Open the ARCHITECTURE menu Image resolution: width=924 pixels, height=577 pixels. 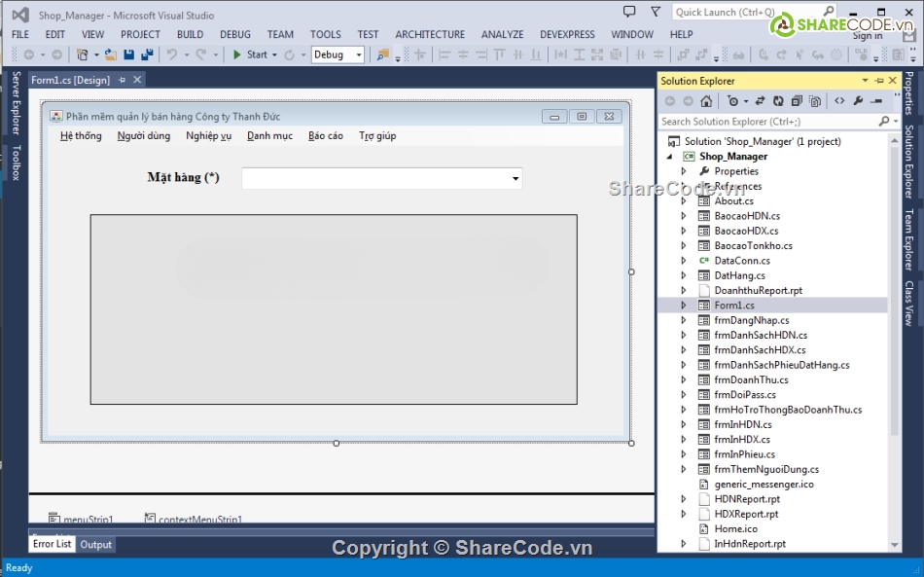tap(430, 34)
